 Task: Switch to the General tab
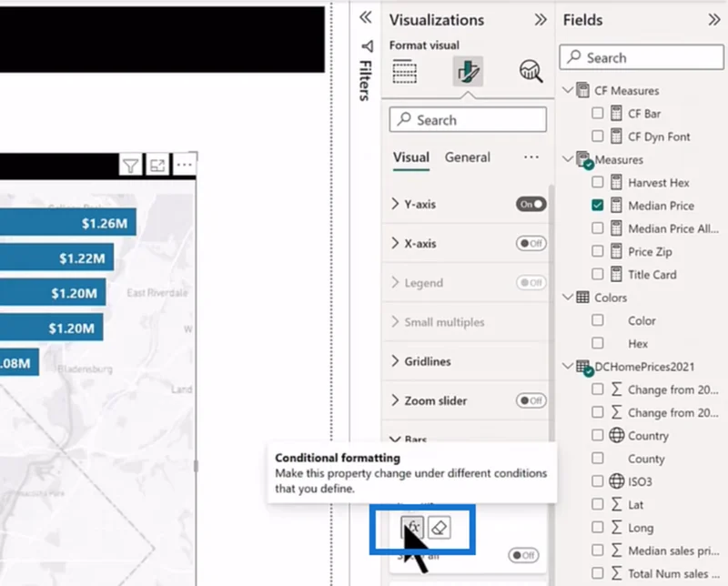pos(467,157)
